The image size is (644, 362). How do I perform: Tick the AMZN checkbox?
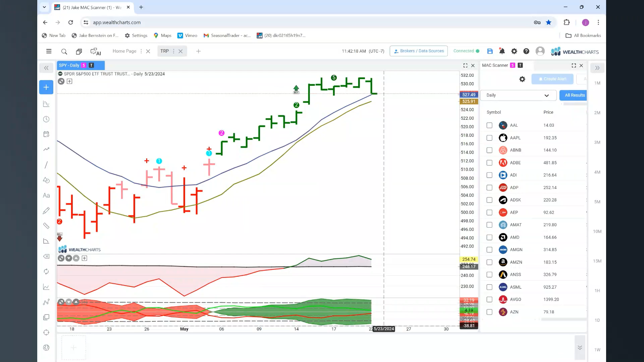point(489,262)
